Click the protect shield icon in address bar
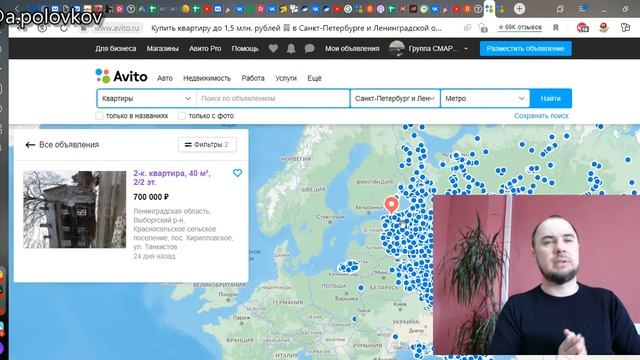 483,28
